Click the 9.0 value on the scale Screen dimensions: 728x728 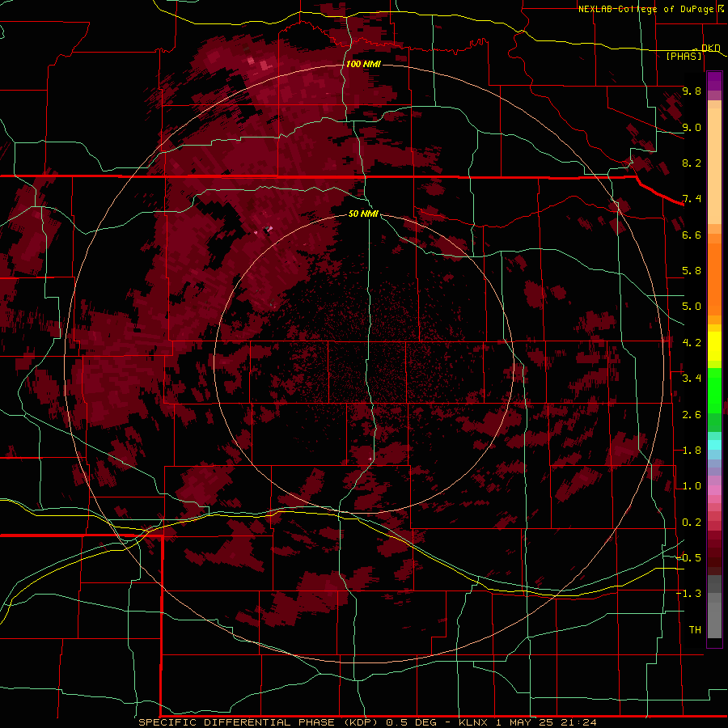coord(692,128)
